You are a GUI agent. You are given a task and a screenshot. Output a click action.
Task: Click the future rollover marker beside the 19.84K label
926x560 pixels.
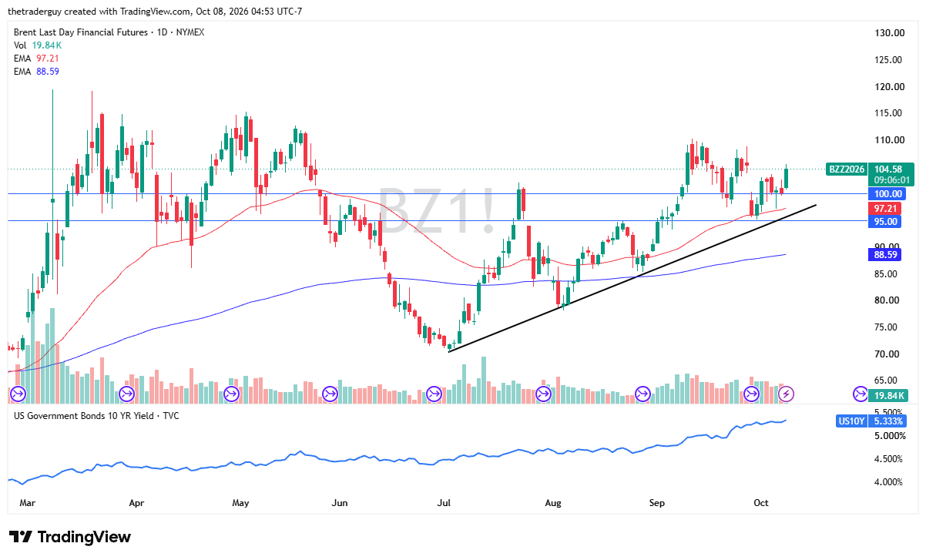tap(861, 394)
